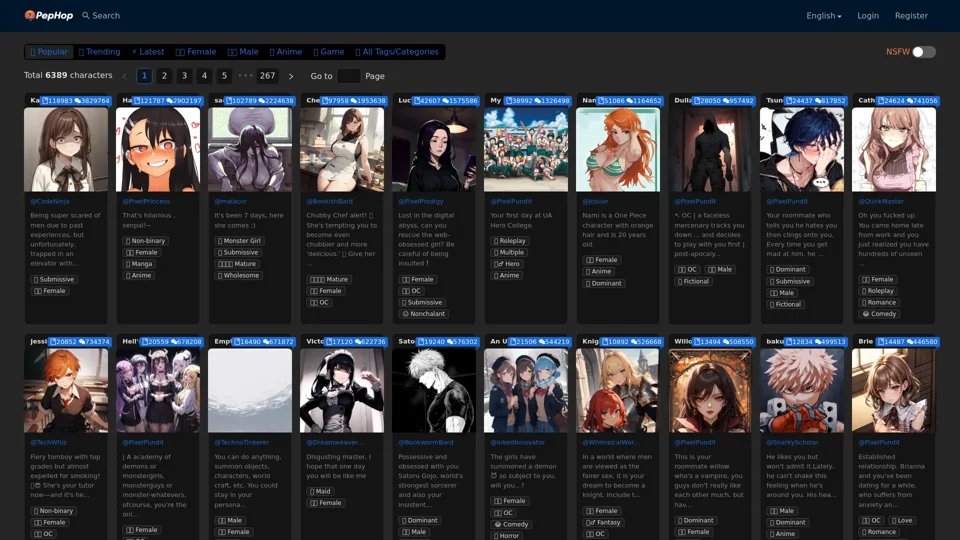Open the Satoru Gojo character image
The width and height of the screenshot is (960, 540).
coord(434,391)
